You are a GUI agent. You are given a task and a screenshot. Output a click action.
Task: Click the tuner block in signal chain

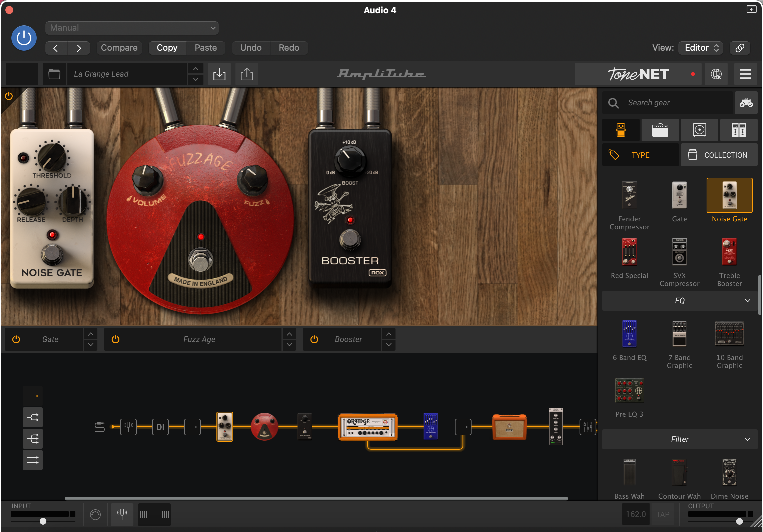pos(128,427)
